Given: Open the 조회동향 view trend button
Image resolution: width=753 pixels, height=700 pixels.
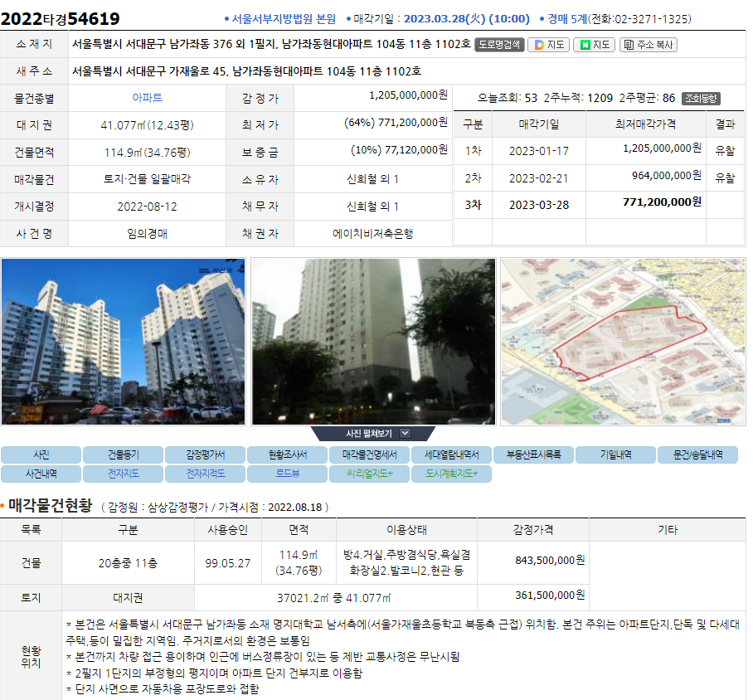Looking at the screenshot, I should coord(701,99).
